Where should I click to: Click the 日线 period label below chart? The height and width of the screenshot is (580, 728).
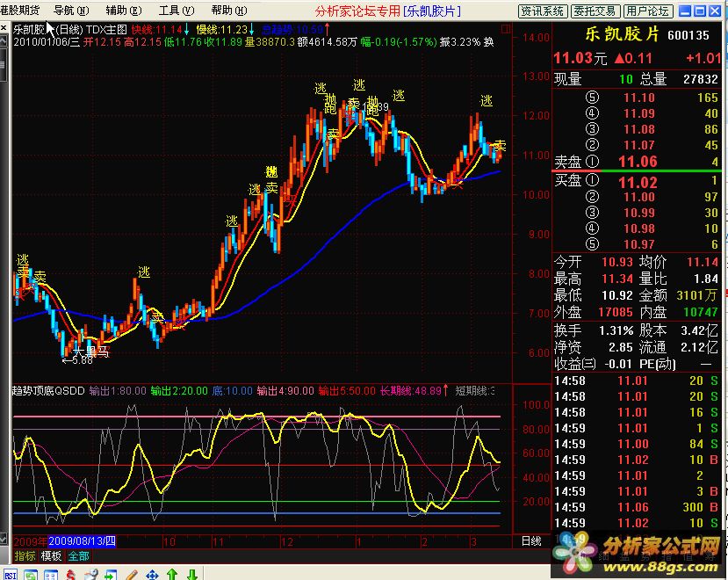[x=531, y=541]
